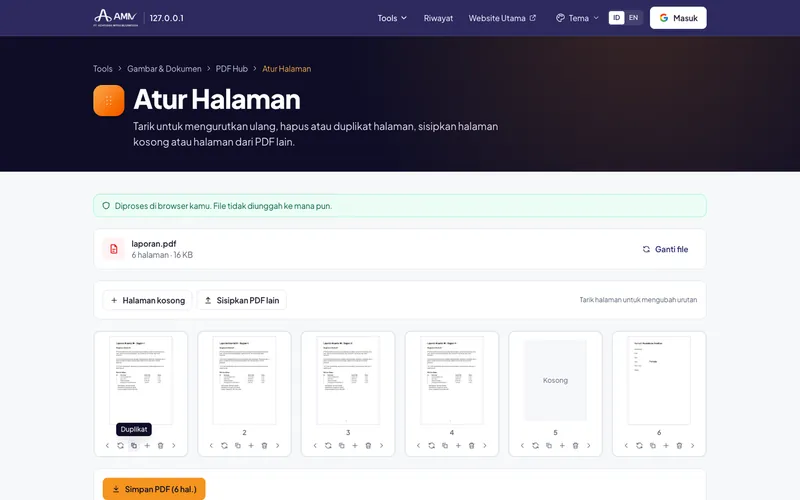Click the '6 halaman · 16 KB' text
800x500 pixels.
162,255
